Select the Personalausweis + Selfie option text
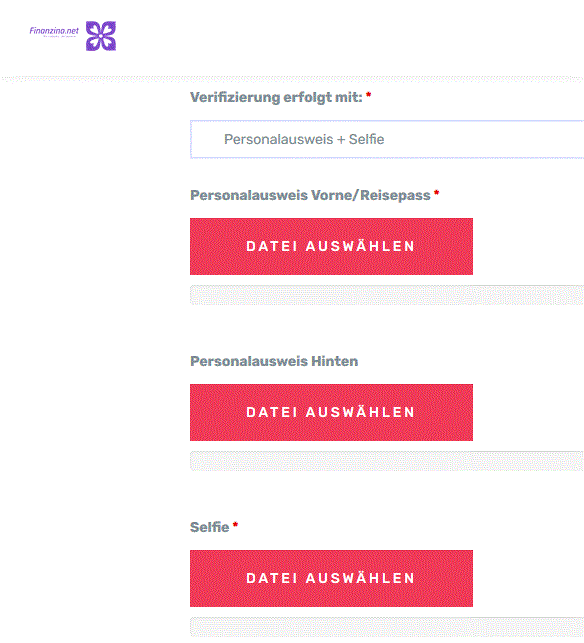Screen dimensions: 584x643 (x=304, y=139)
